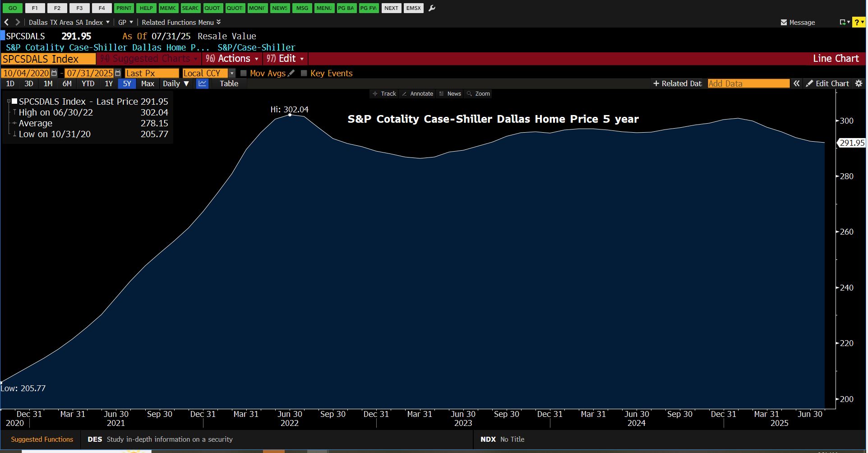
Task: Click the wrench settings icon in top toolbar
Action: pos(432,8)
